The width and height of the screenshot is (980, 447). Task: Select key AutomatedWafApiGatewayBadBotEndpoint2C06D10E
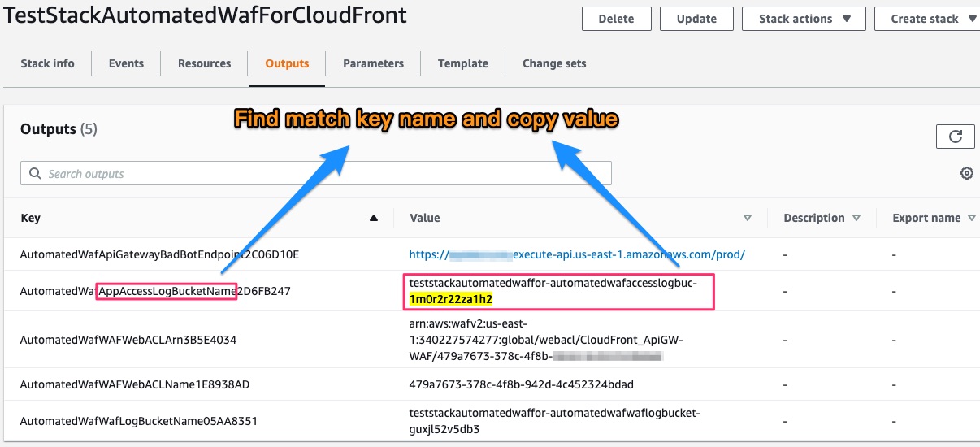[x=159, y=254]
